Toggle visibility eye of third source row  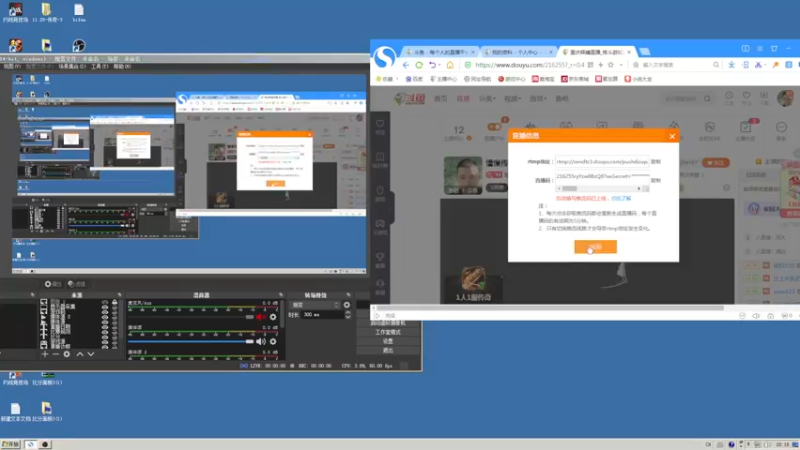coord(105,313)
